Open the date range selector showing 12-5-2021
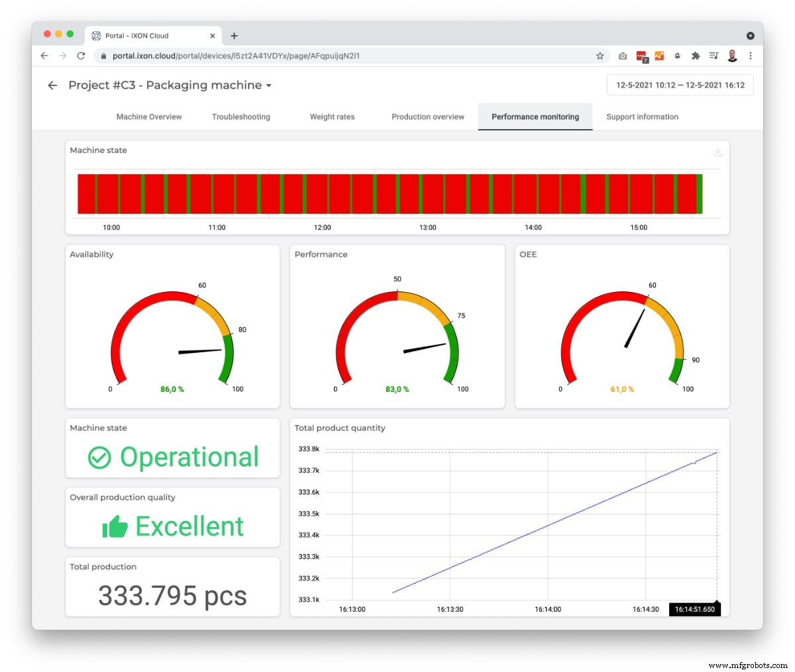Viewport: 795px width, 672px height. (680, 85)
